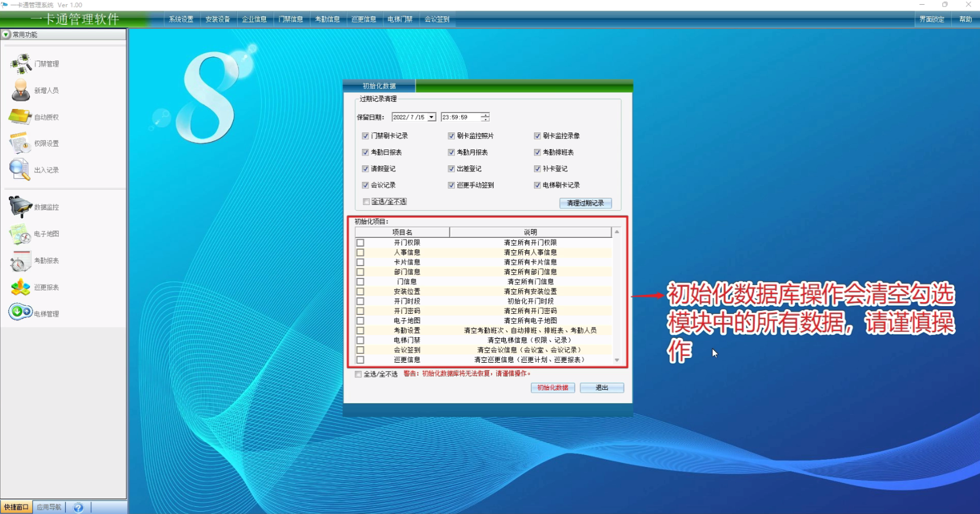Increase time with the stepper up arrow

click(x=485, y=115)
